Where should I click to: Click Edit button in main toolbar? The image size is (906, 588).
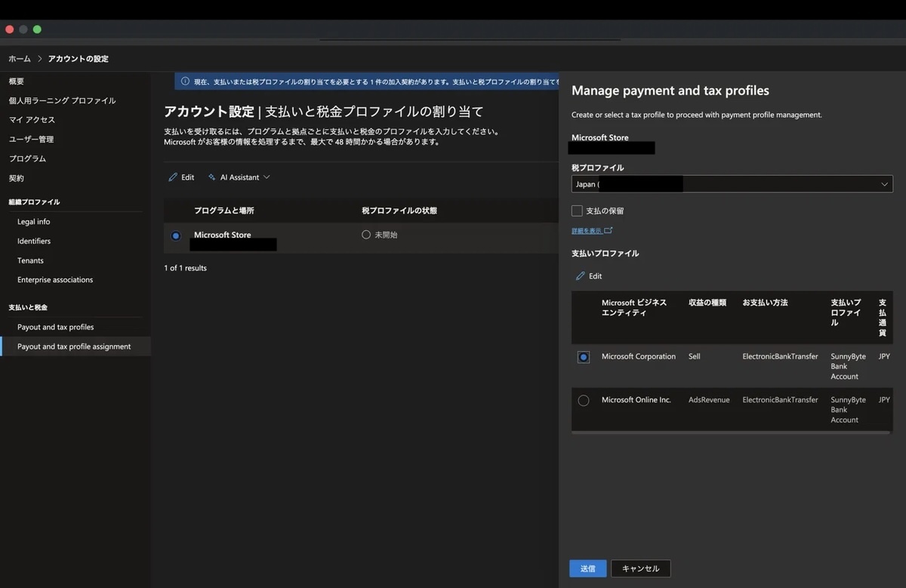pyautogui.click(x=181, y=177)
